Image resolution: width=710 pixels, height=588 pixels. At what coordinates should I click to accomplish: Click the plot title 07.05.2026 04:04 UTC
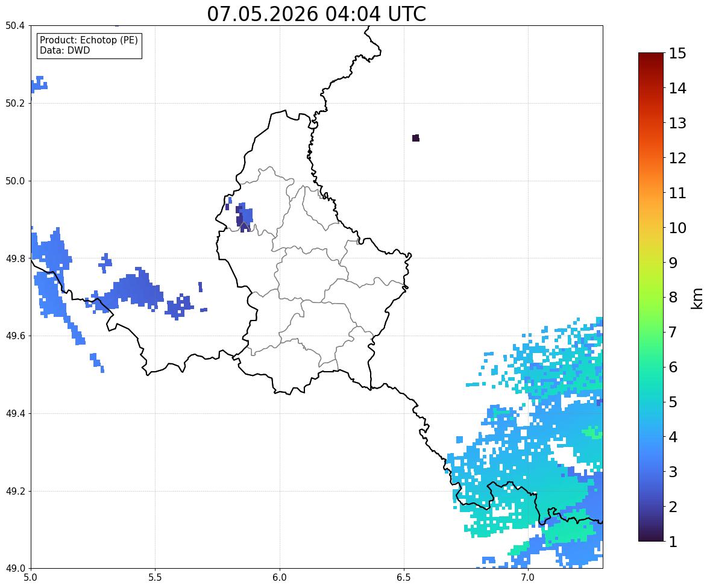coord(316,14)
